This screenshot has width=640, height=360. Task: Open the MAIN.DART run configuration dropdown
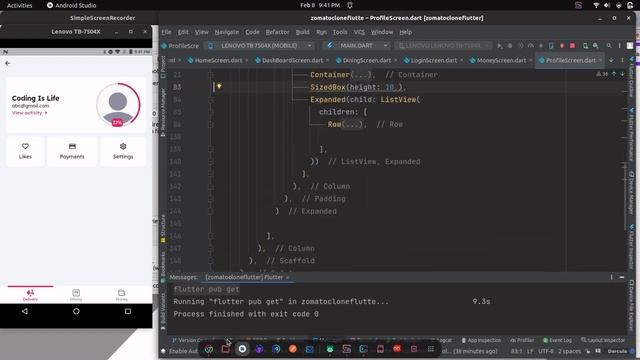[x=358, y=46]
